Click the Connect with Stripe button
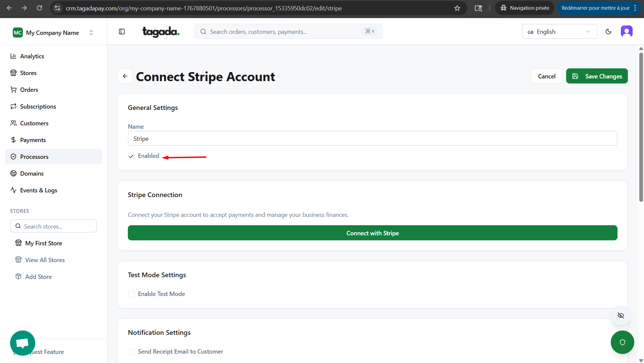The height and width of the screenshot is (363, 644). click(372, 233)
